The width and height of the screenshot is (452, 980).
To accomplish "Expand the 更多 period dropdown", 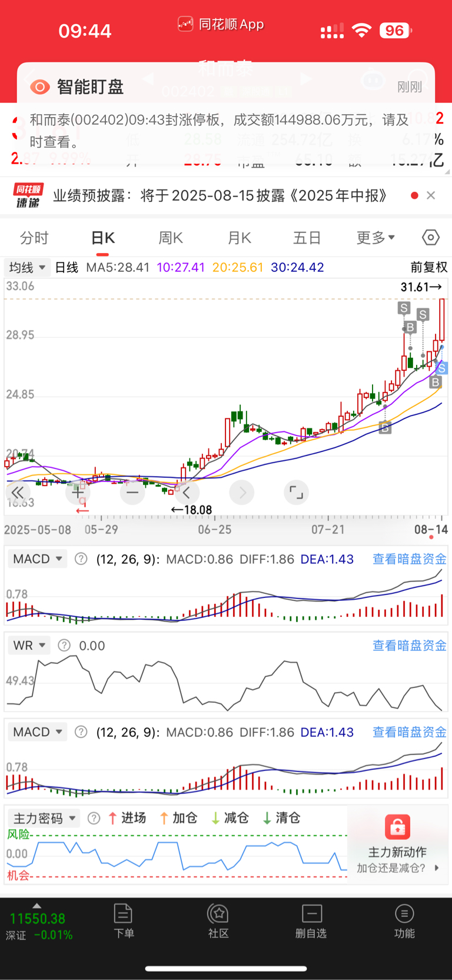I will click(375, 238).
